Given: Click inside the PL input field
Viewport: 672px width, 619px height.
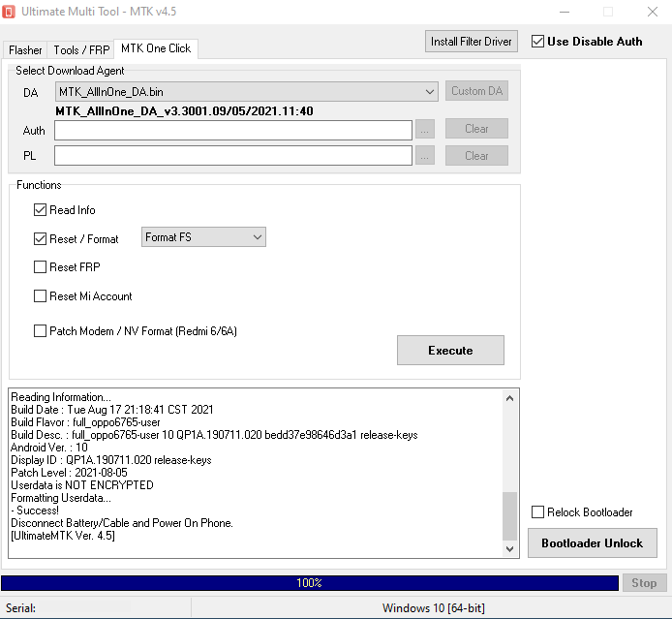Looking at the screenshot, I should pyautogui.click(x=233, y=156).
